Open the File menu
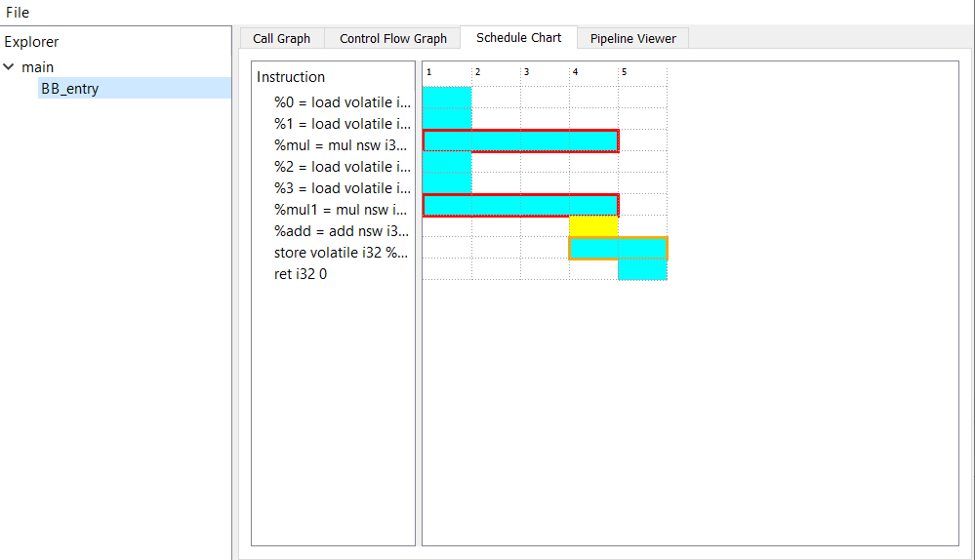Viewport: 975px width, 560px height. tap(18, 13)
